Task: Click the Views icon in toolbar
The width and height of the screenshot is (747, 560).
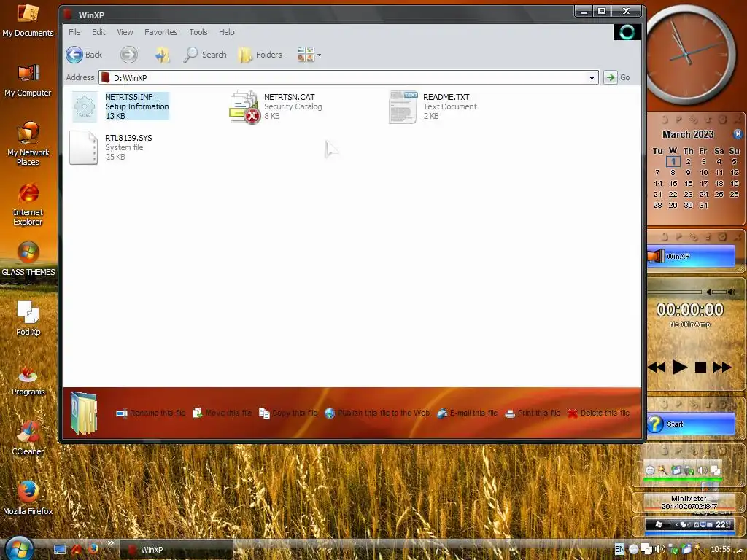Action: [306, 55]
